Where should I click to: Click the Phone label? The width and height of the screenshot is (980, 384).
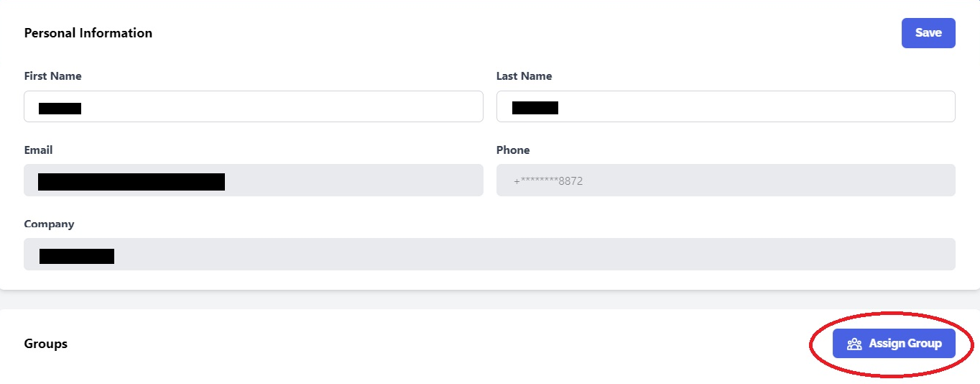(513, 150)
